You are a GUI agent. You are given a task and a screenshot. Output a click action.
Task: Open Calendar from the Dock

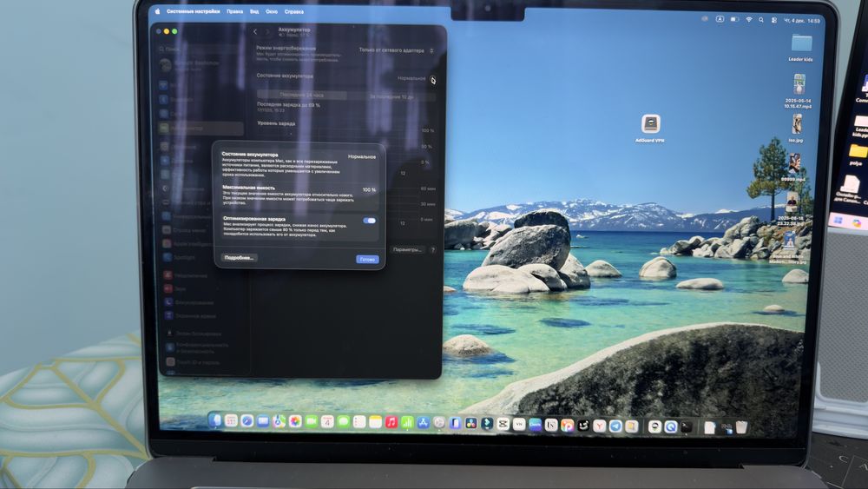tap(327, 422)
